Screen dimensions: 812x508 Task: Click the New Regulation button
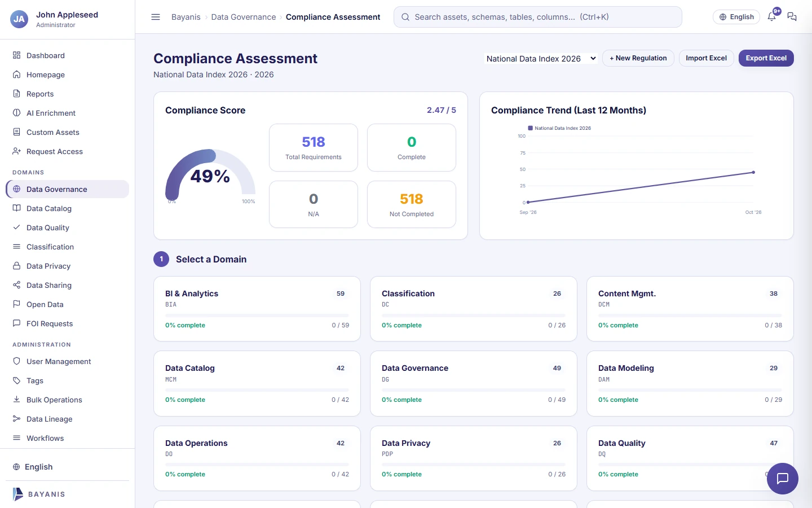point(638,58)
